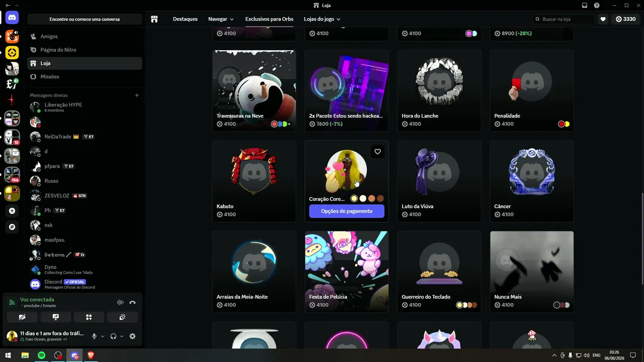Open the yellow circular logo server
The image size is (644, 362).
(12, 52)
